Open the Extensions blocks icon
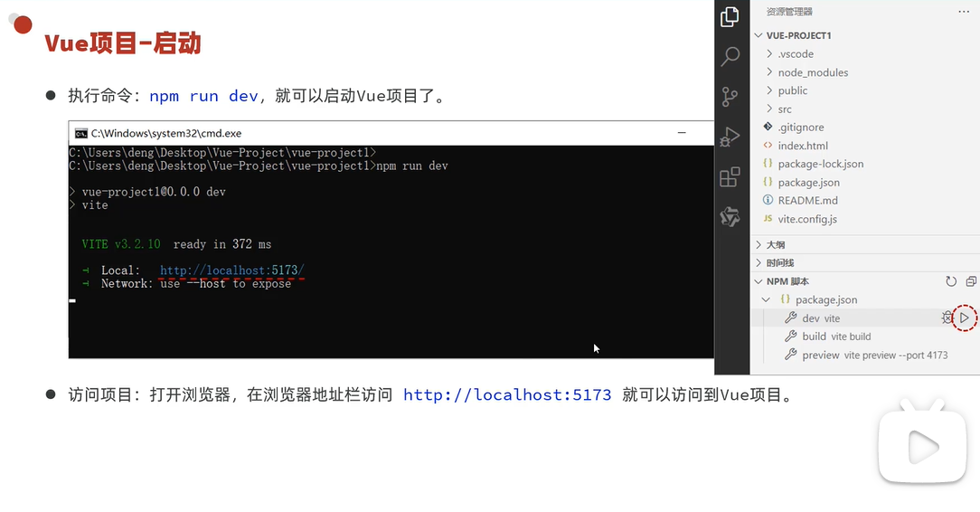Viewport: 980px width, 512px height. pos(730,177)
